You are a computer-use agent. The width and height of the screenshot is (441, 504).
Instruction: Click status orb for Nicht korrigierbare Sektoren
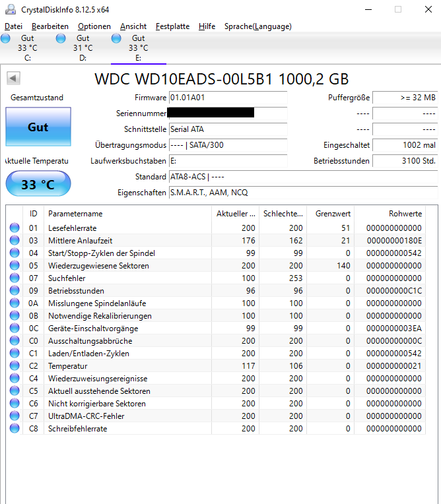click(x=15, y=403)
